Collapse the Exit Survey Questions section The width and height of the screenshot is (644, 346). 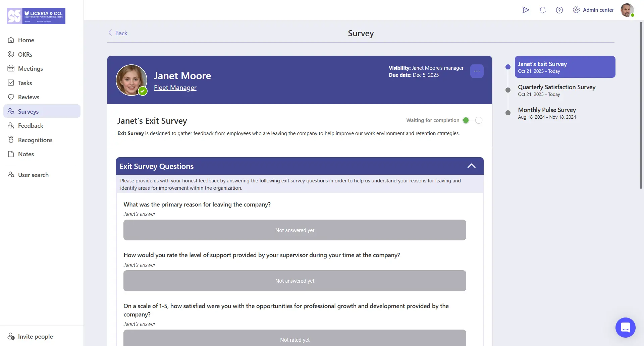coord(471,166)
